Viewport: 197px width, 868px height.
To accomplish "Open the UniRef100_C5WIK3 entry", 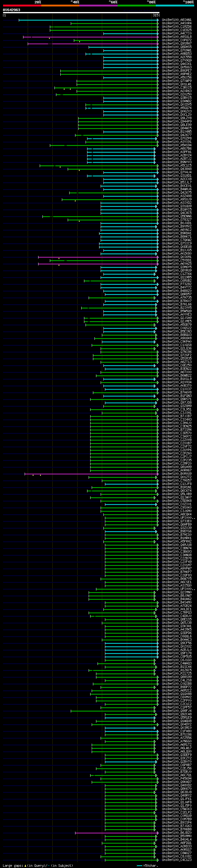I will point(177,809).
